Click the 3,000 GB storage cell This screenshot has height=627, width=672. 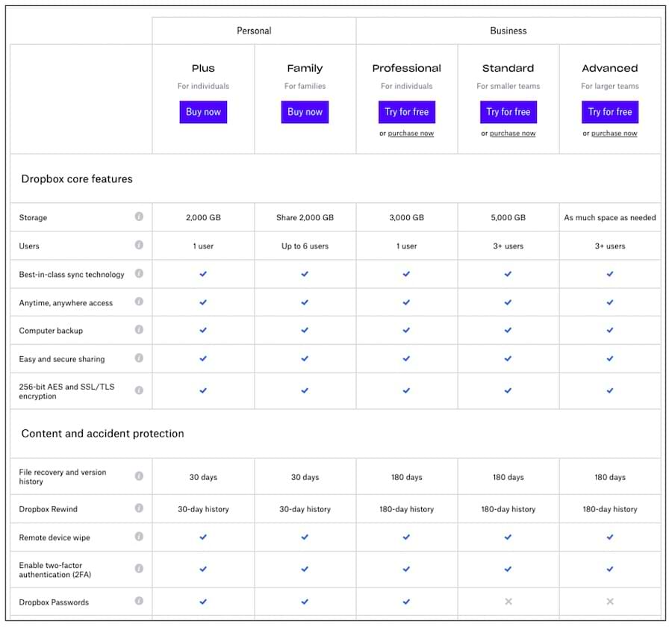point(407,218)
